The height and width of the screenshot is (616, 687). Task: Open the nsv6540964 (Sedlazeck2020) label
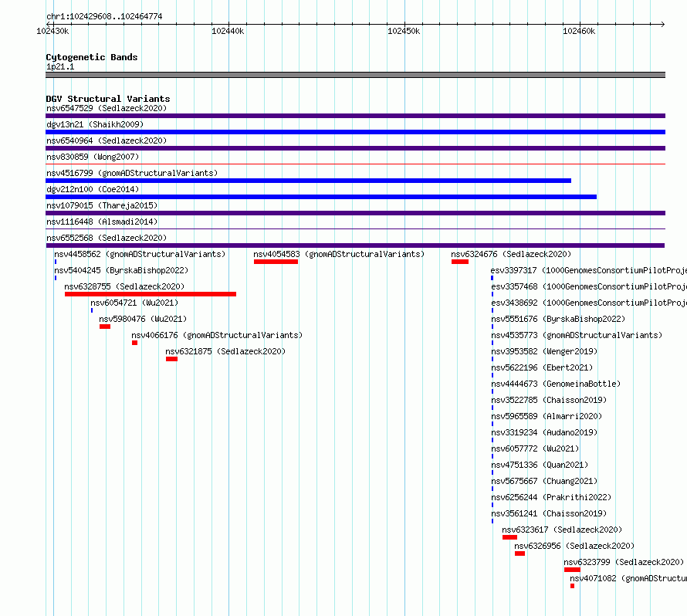coord(107,140)
